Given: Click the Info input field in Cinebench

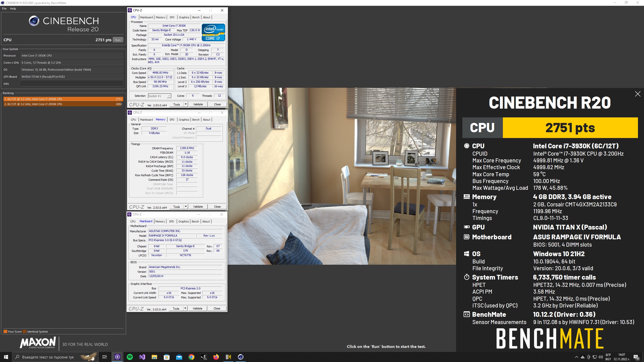Looking at the screenshot, I should (72, 84).
